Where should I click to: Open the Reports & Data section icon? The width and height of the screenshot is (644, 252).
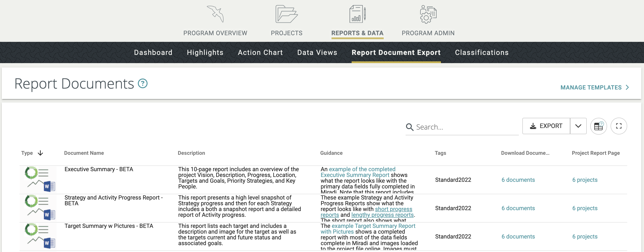point(357,14)
